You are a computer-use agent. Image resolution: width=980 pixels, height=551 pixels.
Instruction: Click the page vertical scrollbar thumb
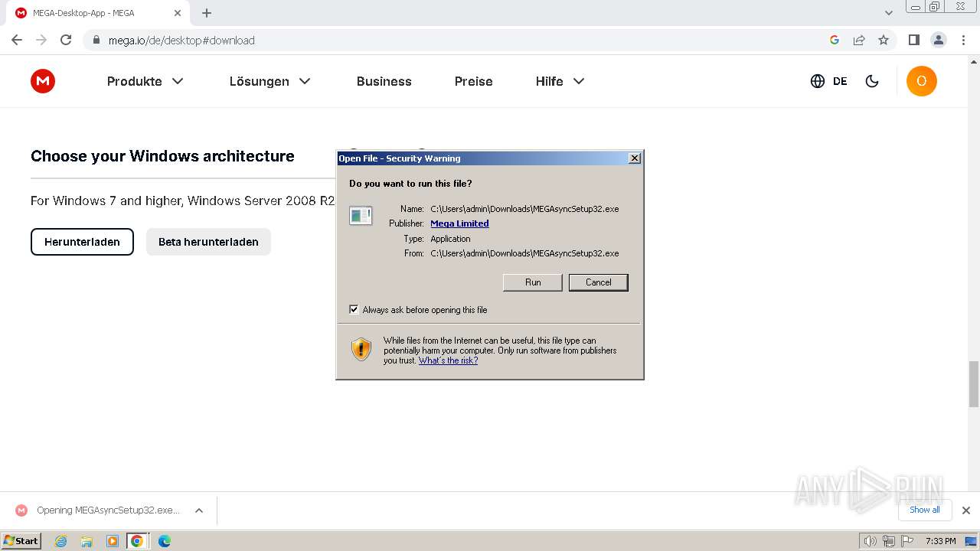(x=973, y=384)
